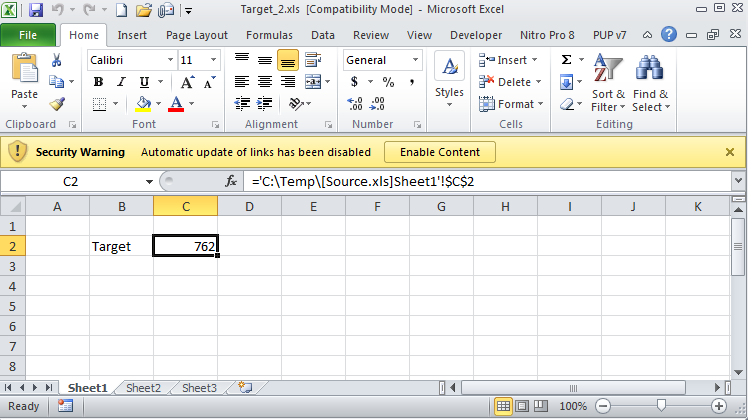The height and width of the screenshot is (420, 748).
Task: Toggle underline formatting
Action: [144, 82]
